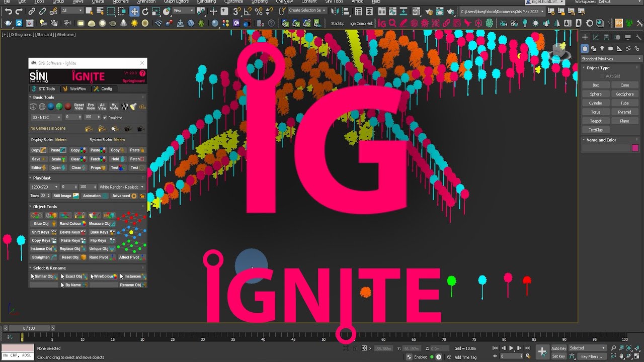Click the time slider 0 / 100 handle
Image resolution: width=644 pixels, height=362 pixels.
point(29,328)
